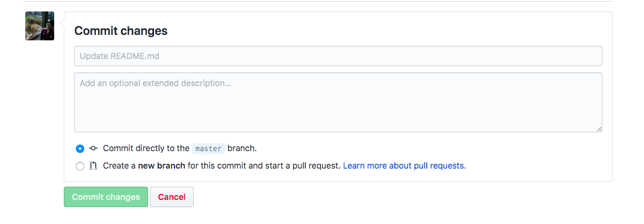Click the 'Commit changes' heading text
644x224 pixels.
(121, 31)
